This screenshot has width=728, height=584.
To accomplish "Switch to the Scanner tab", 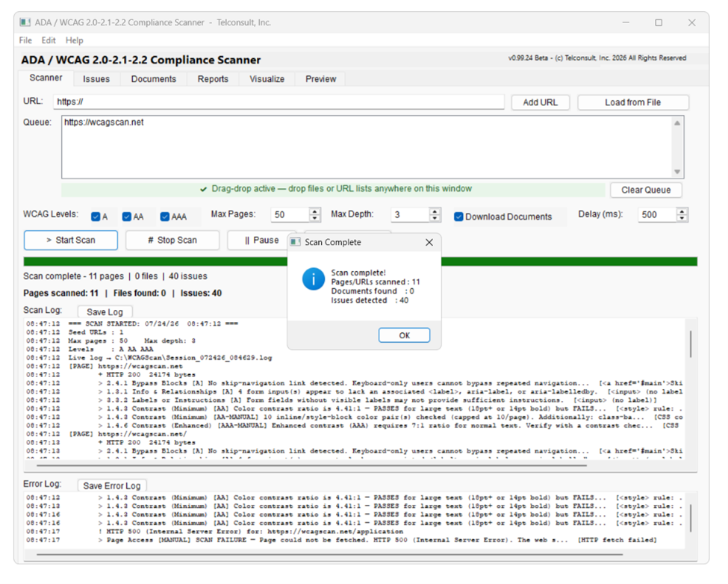I will pyautogui.click(x=46, y=78).
